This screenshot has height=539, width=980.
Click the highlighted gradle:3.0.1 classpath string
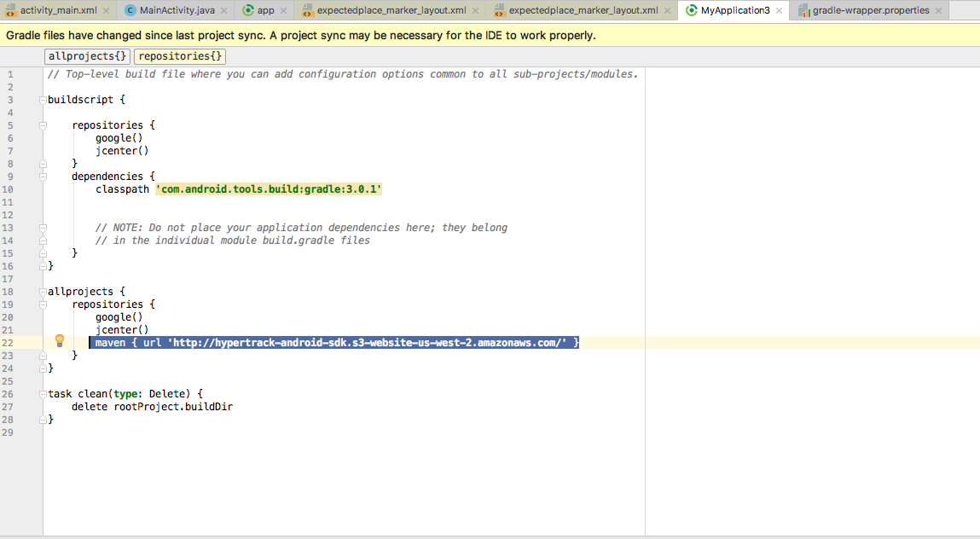[x=268, y=189]
